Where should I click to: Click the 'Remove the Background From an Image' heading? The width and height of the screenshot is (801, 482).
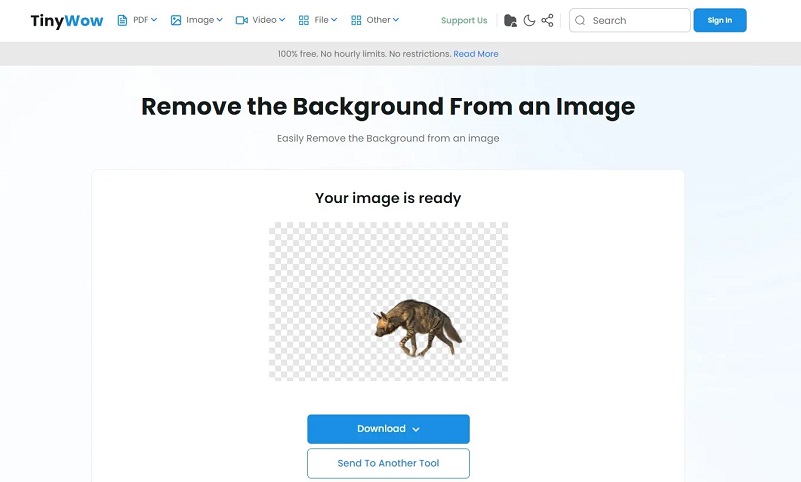point(388,107)
